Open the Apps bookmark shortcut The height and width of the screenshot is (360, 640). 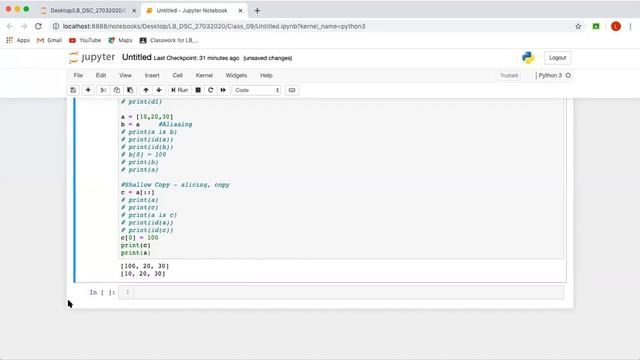pos(18,40)
